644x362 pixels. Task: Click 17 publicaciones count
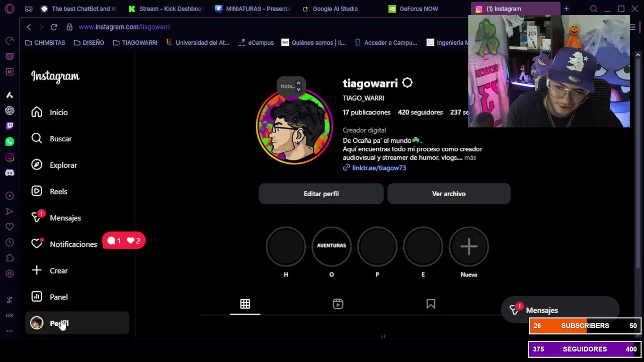point(366,112)
